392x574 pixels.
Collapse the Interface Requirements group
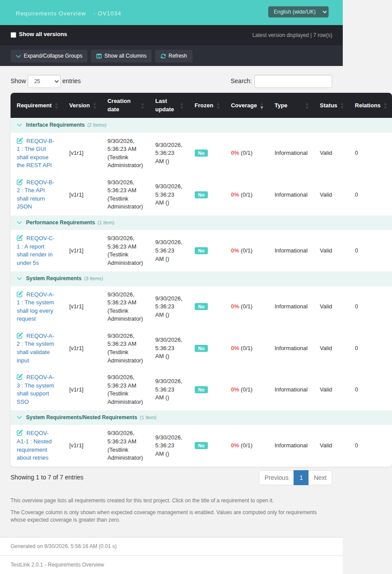pyautogui.click(x=19, y=125)
